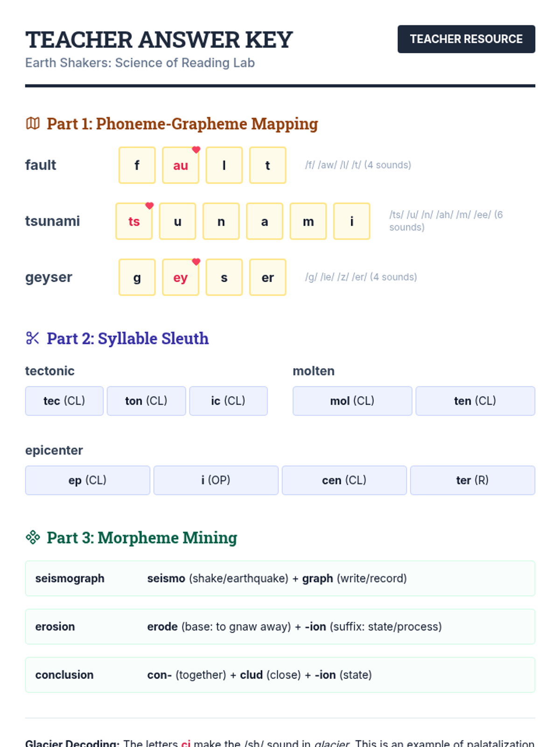Select the 'f' letter tile in fault
The height and width of the screenshot is (747, 560).
[x=137, y=165]
